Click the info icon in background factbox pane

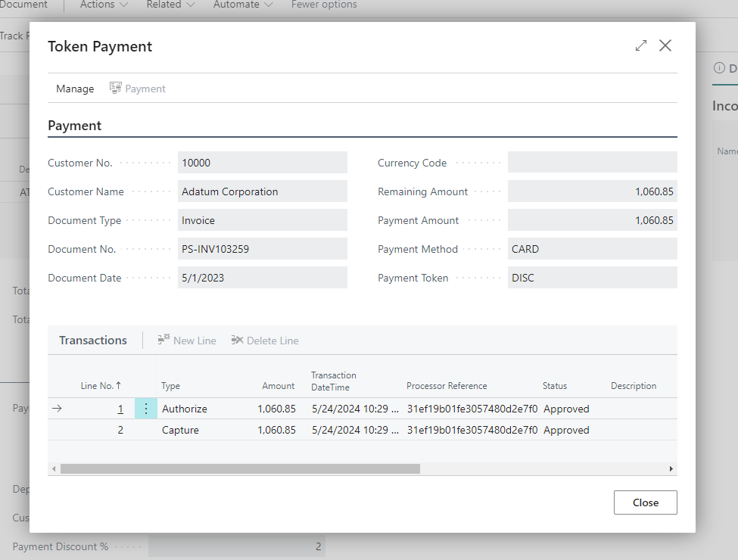click(719, 68)
